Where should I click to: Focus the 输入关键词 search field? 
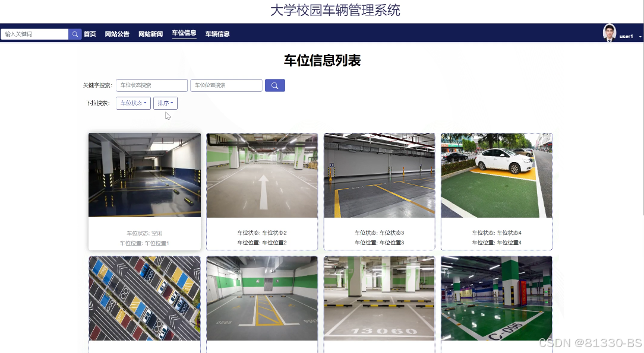(34, 34)
